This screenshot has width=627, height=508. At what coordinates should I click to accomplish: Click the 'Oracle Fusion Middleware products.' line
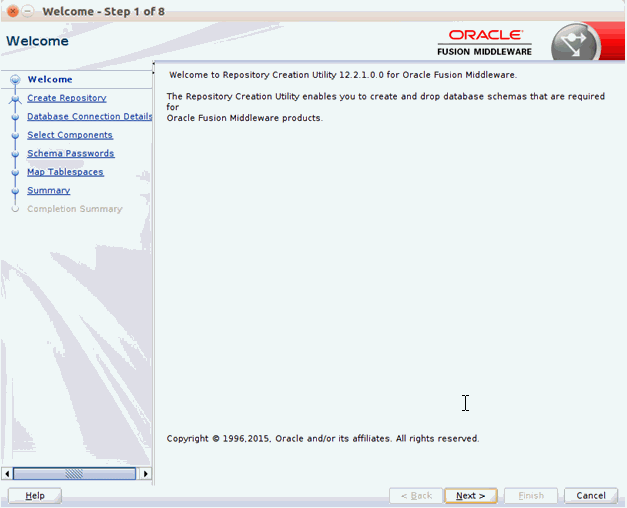pyautogui.click(x=244, y=118)
